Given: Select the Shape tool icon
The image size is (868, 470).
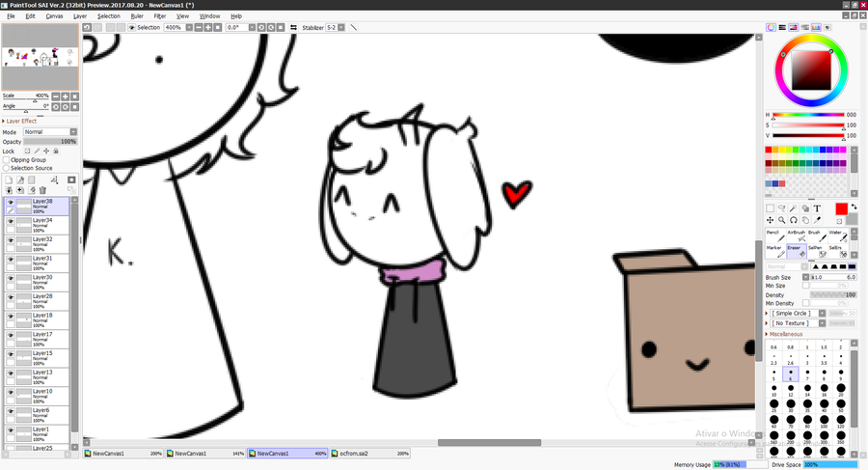Looking at the screenshot, I should tap(805, 208).
